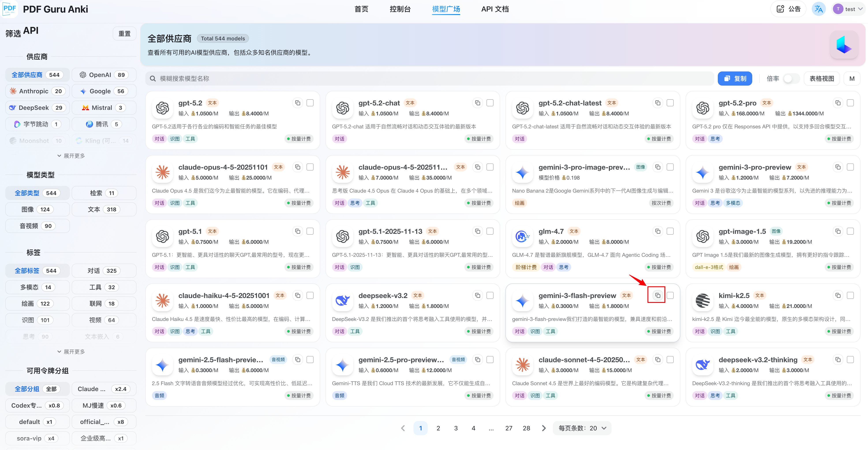Check the gpt-5.2-pro model checkbox
Image resolution: width=868 pixels, height=450 pixels.
pyautogui.click(x=850, y=103)
